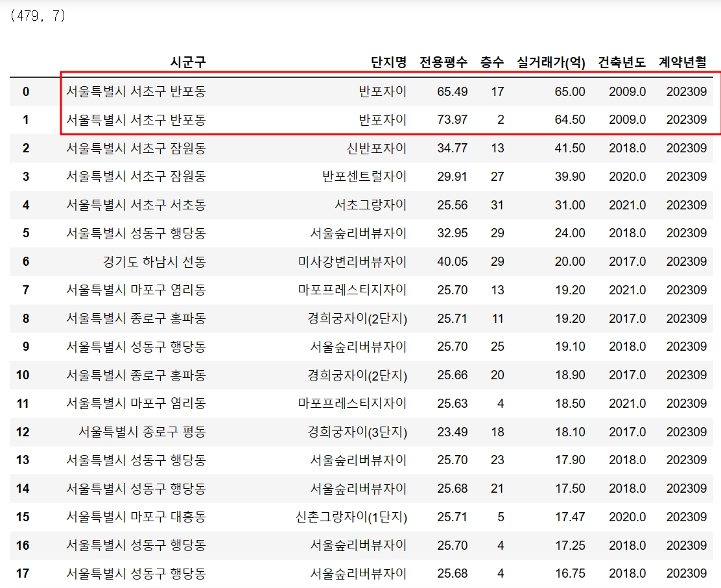Click area value 25.56

pyautogui.click(x=452, y=205)
